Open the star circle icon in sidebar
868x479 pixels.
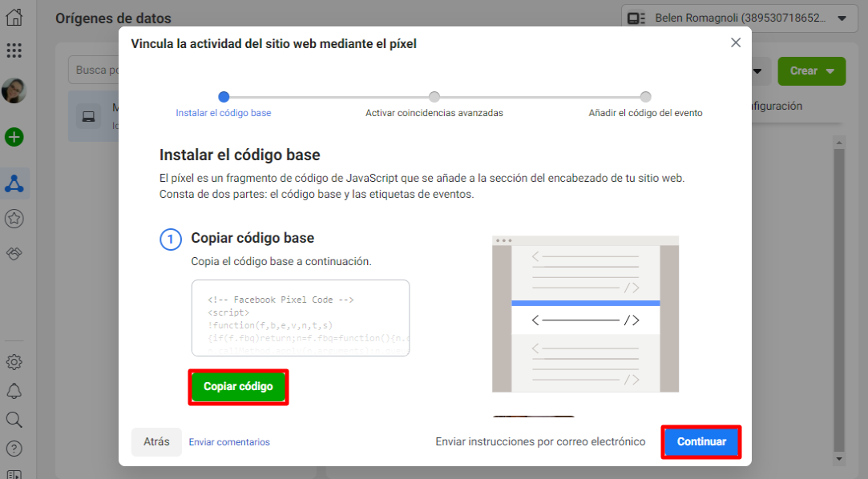pyautogui.click(x=14, y=219)
